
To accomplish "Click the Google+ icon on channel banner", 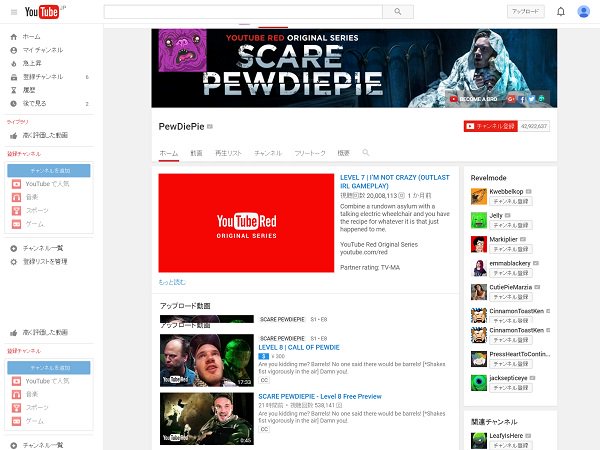I will tap(511, 99).
